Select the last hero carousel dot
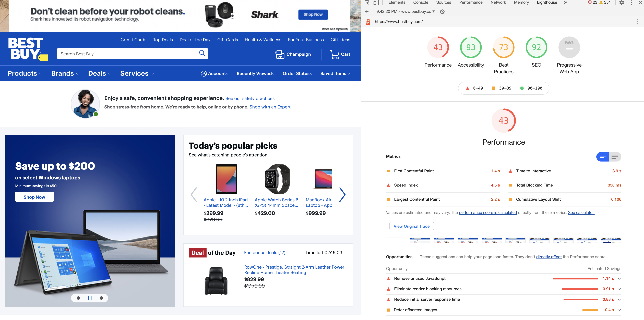The image size is (644, 320). (x=101, y=298)
